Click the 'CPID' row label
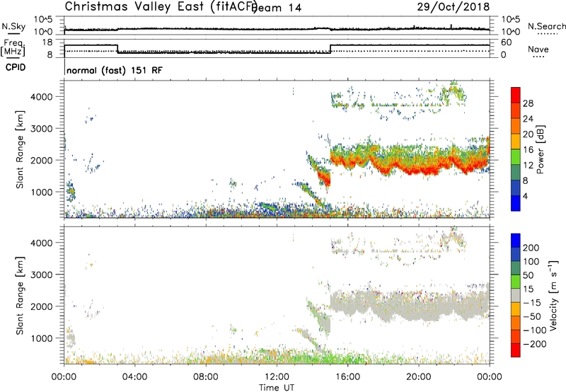This screenshot has height=392, width=566. point(16,67)
